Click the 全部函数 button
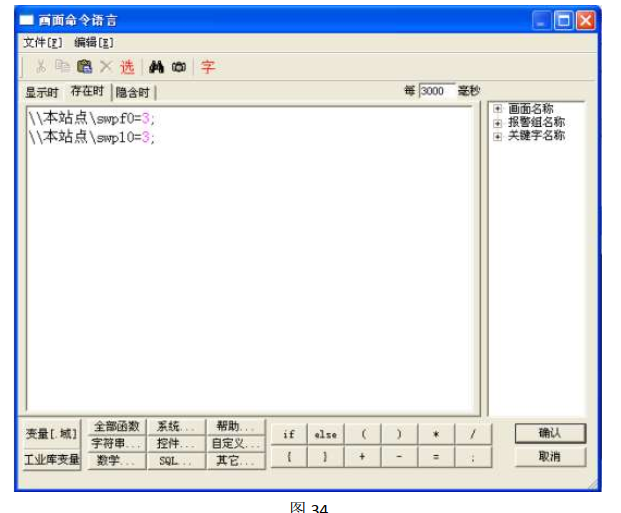The height and width of the screenshot is (513, 621). coord(116,426)
